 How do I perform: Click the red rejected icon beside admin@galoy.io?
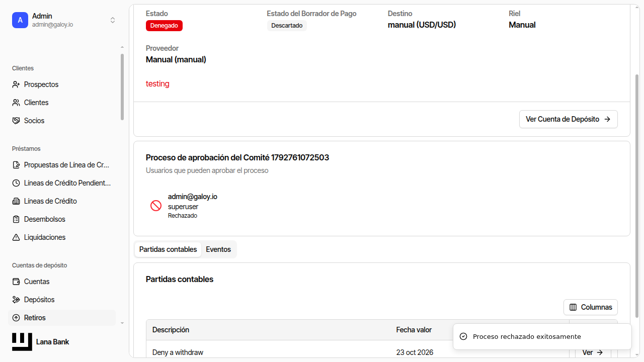156,206
